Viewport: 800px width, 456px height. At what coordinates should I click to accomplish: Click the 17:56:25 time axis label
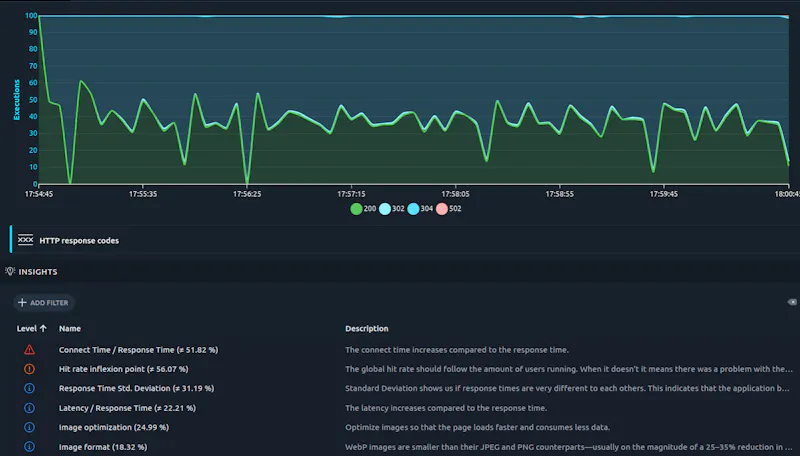(x=247, y=194)
